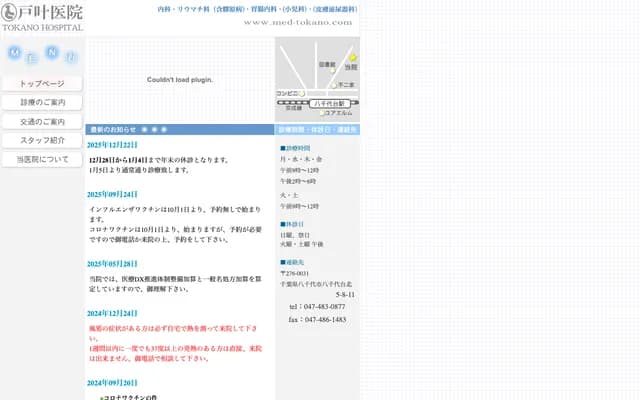Open 当医院について page
640x400 pixels.
coord(42,160)
